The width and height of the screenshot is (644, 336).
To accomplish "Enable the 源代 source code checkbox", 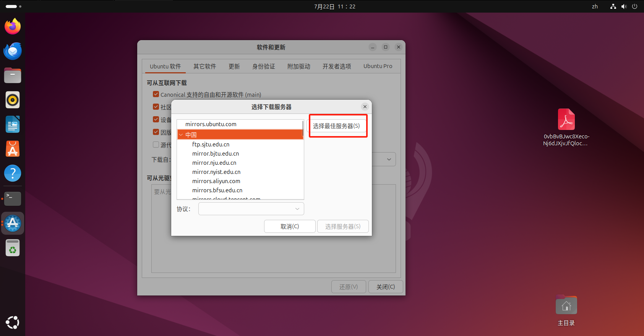I will (x=156, y=144).
